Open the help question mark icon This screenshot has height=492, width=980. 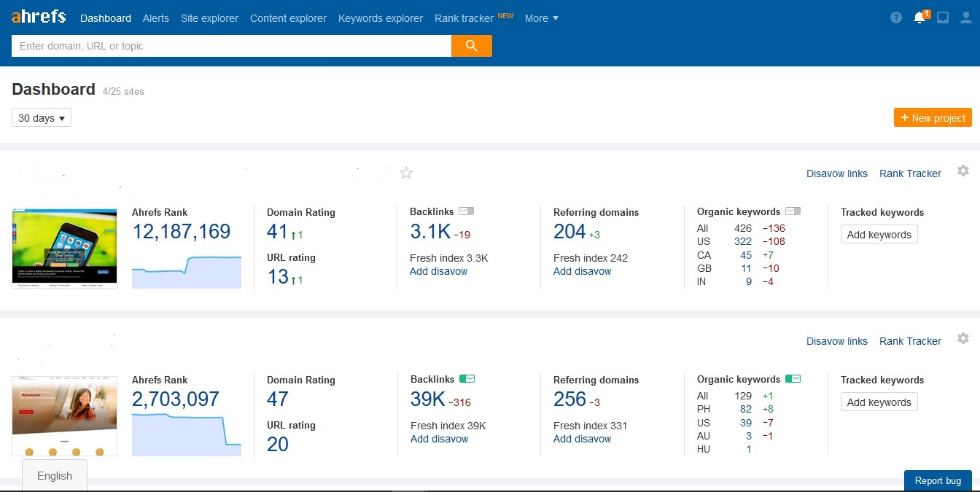896,18
